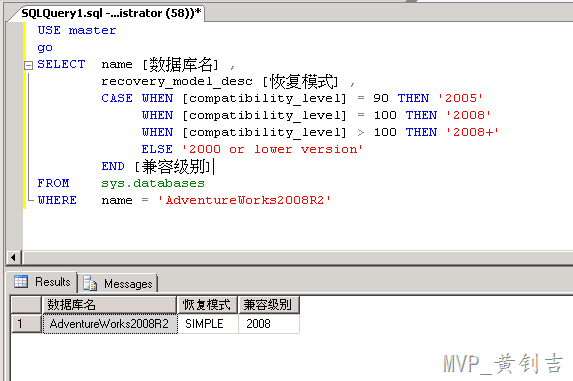Switch to the Messages tab

[x=118, y=283]
